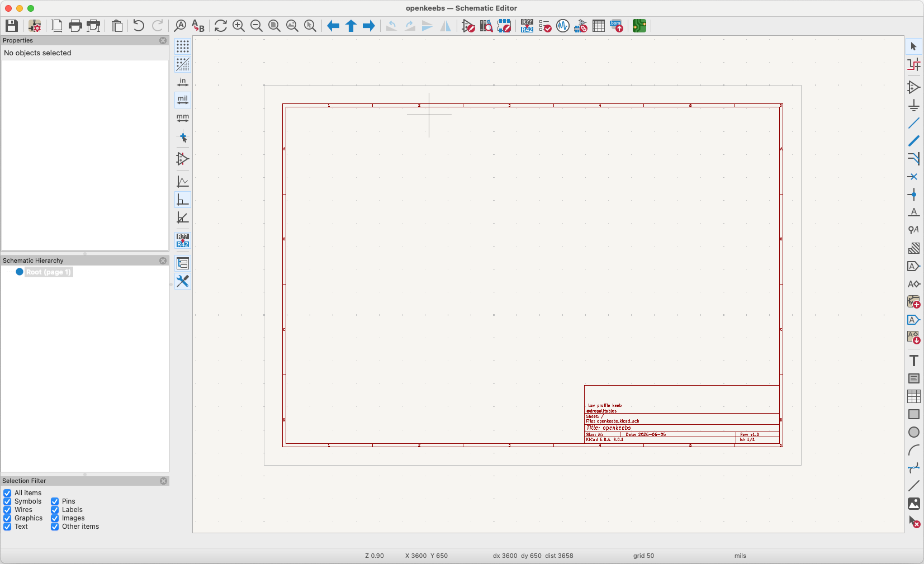Switch units to millimeters
The height and width of the screenshot is (564, 924).
(183, 118)
